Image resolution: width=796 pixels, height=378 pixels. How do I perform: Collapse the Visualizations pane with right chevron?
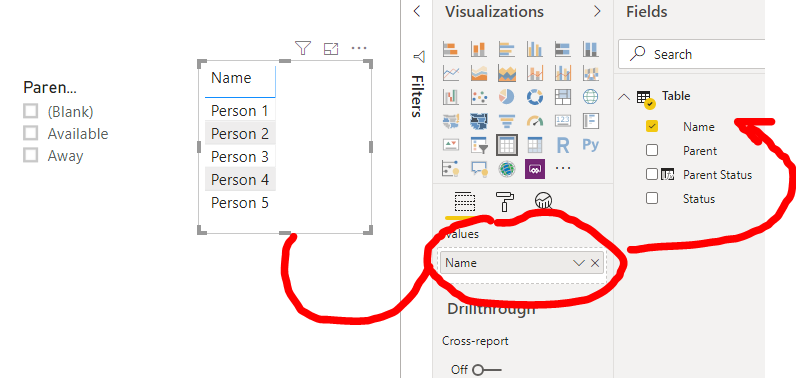[x=598, y=11]
